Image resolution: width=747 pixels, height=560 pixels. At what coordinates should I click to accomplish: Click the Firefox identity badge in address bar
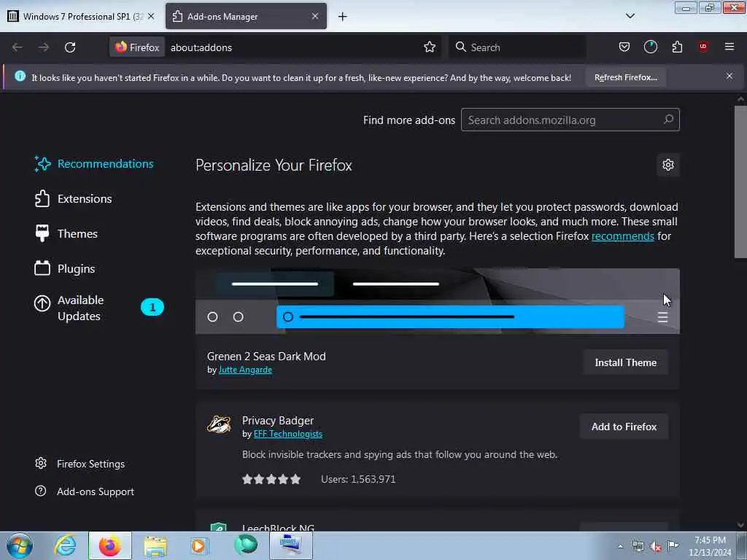137,47
